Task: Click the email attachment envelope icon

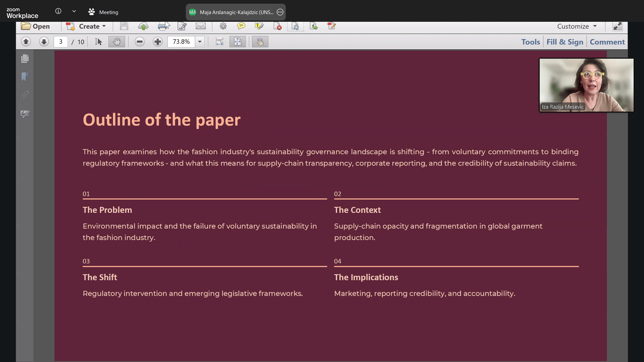Action: pos(201,26)
